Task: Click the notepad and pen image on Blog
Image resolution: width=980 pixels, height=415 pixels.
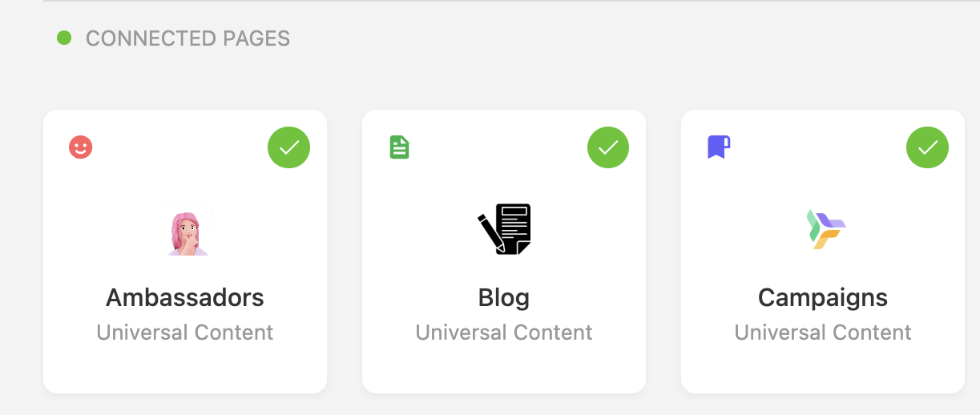Action: coord(504,229)
